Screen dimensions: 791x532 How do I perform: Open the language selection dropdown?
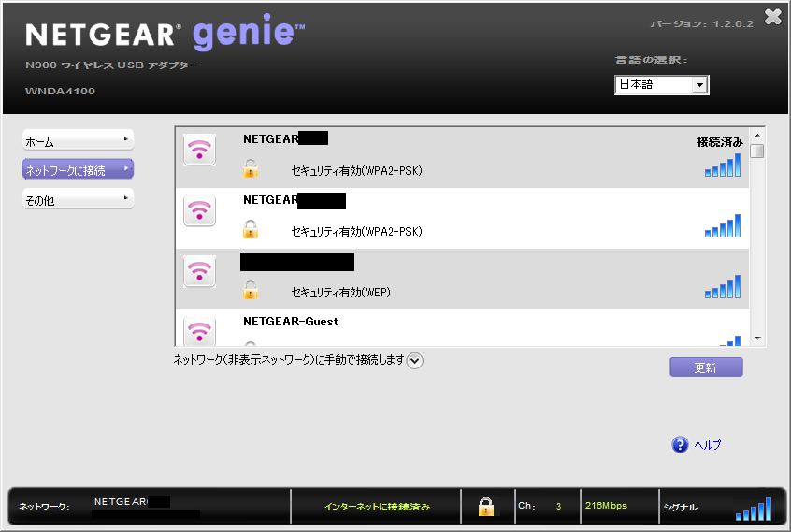pyautogui.click(x=698, y=85)
